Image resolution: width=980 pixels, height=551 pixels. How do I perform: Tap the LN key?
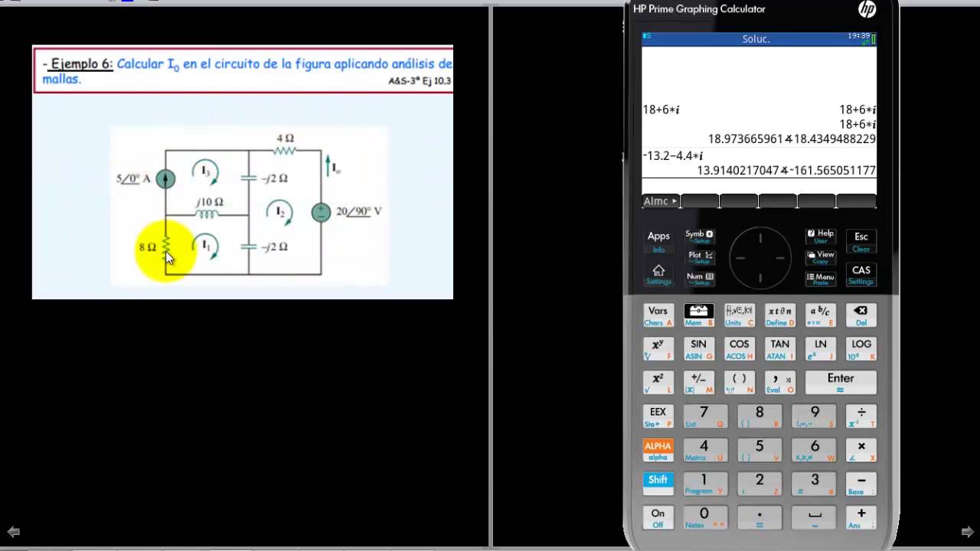coord(820,349)
